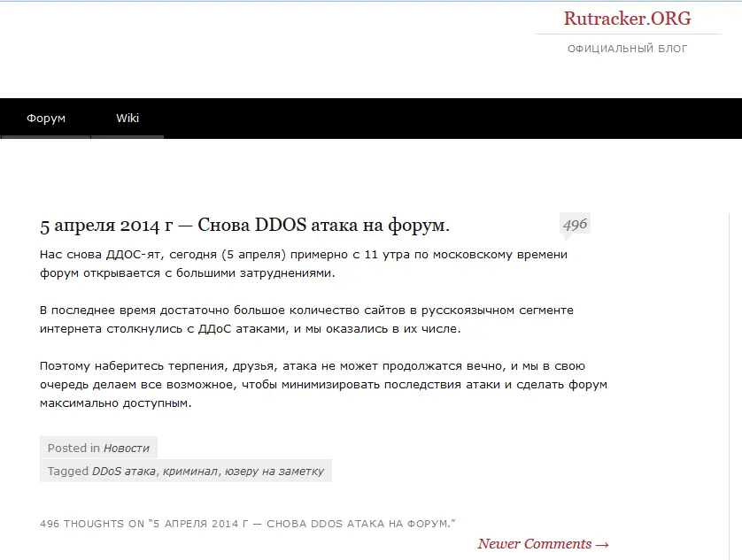Screen dimensions: 742x560
Task: Open the криминал tag
Action: [190, 471]
